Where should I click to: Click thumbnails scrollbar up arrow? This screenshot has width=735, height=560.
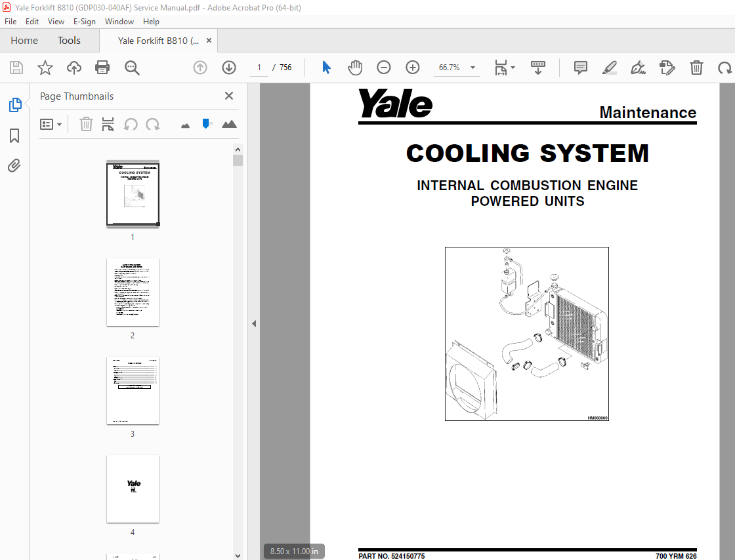click(238, 150)
